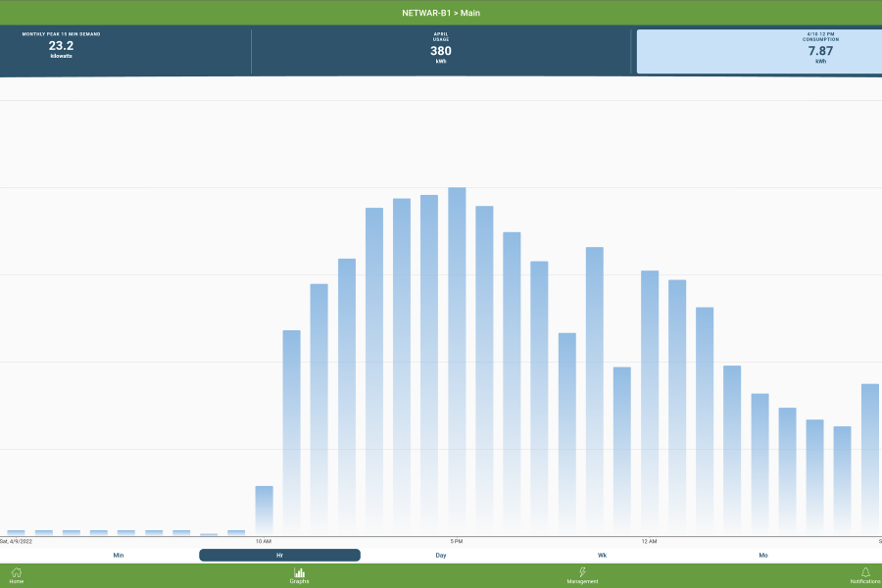Open the Management lightning icon

point(582,575)
